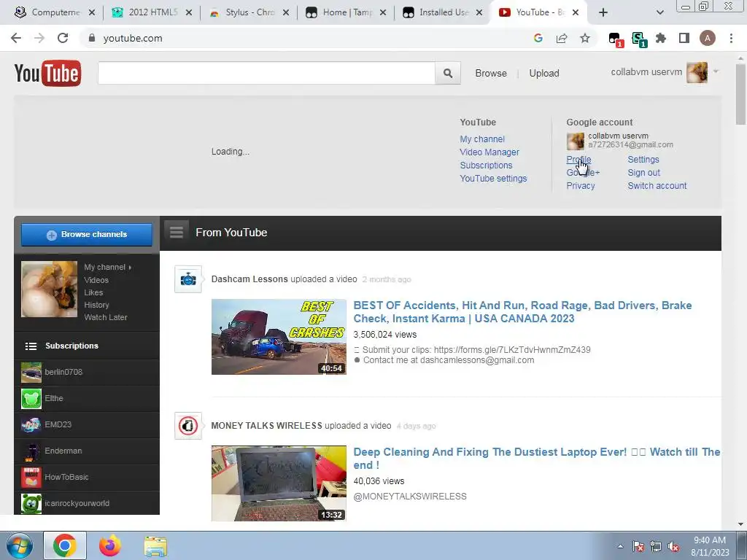747x560 pixels.
Task: Open the Windows Start button
Action: coord(20,545)
